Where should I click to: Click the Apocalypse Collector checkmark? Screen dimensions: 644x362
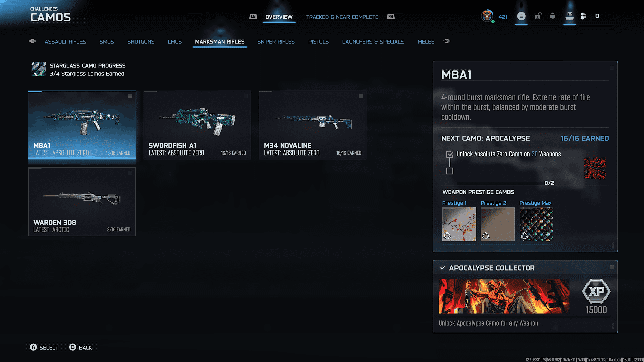click(x=442, y=268)
